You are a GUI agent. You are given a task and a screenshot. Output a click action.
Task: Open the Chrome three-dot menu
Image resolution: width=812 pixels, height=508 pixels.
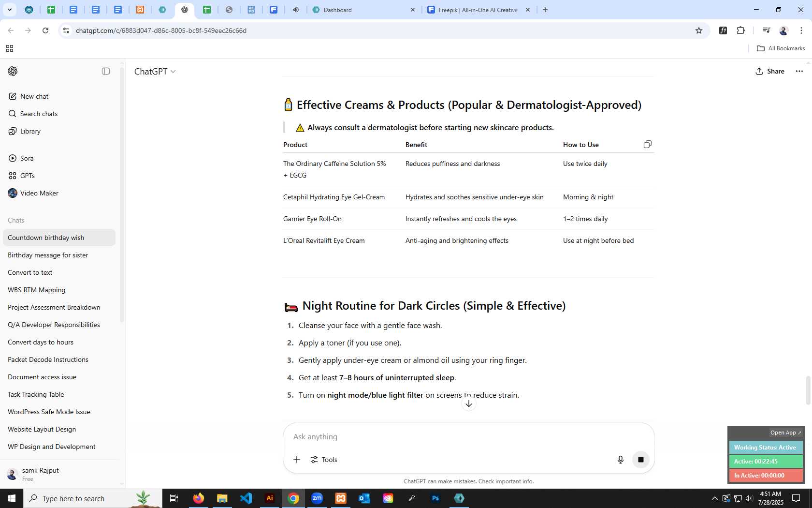[x=801, y=30]
